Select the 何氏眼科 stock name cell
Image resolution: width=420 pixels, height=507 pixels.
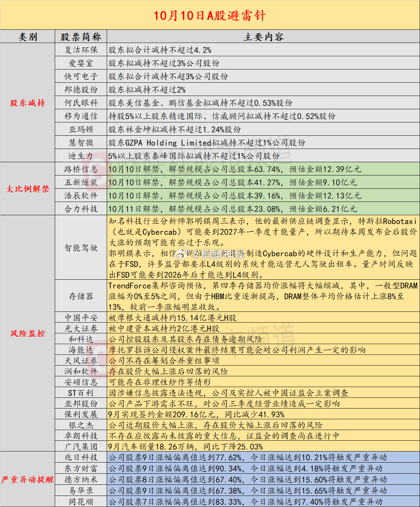(x=81, y=103)
